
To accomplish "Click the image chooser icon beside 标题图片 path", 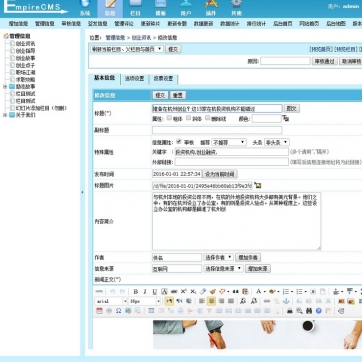I will (258, 185).
